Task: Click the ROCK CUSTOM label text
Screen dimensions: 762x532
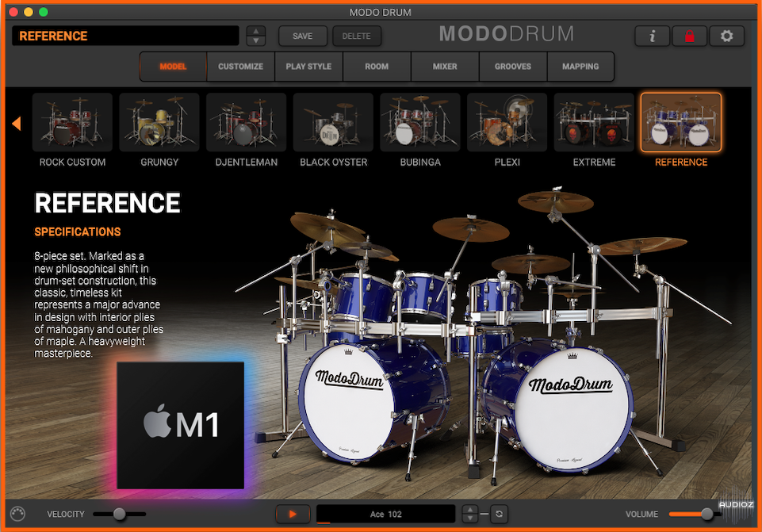Action: click(72, 163)
